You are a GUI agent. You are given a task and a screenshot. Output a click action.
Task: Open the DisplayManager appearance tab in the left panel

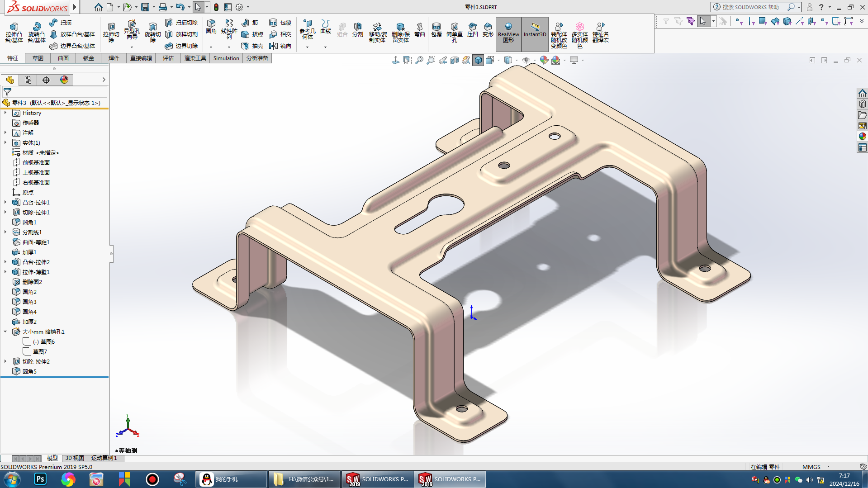pyautogui.click(x=64, y=80)
